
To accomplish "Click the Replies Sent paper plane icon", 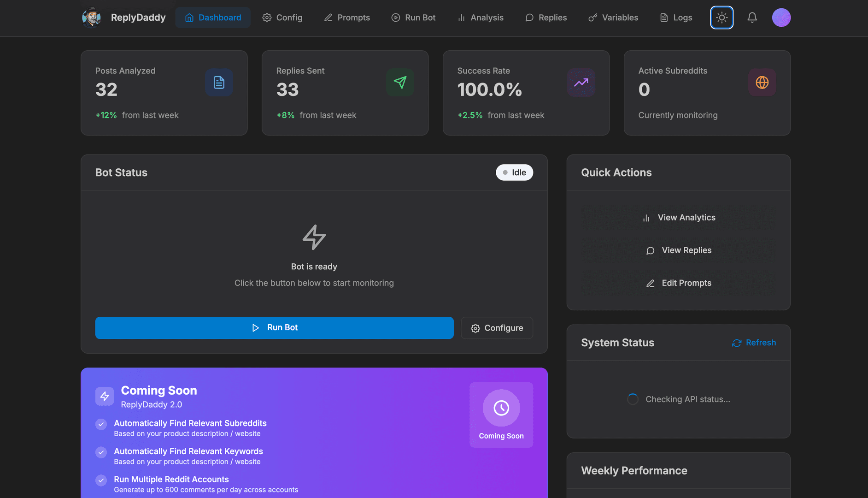I will 400,83.
